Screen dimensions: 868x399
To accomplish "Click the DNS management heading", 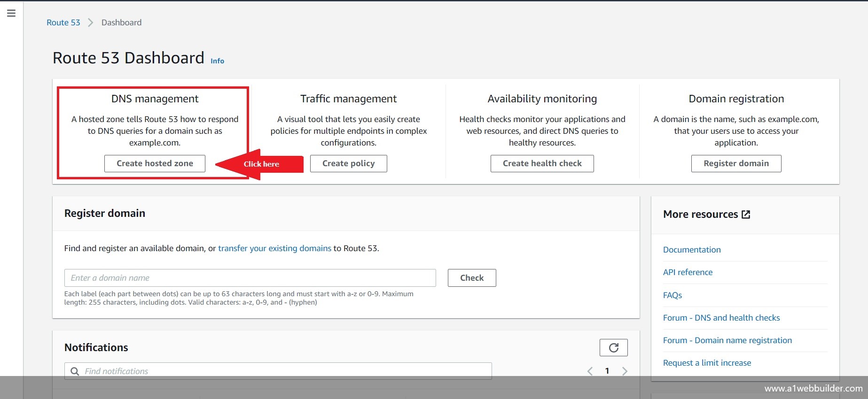I will 155,99.
